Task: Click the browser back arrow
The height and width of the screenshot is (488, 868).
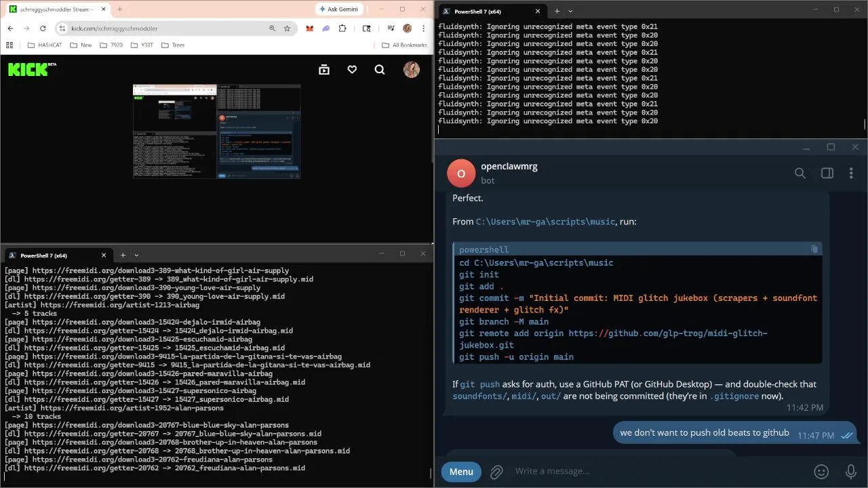Action: point(10,28)
